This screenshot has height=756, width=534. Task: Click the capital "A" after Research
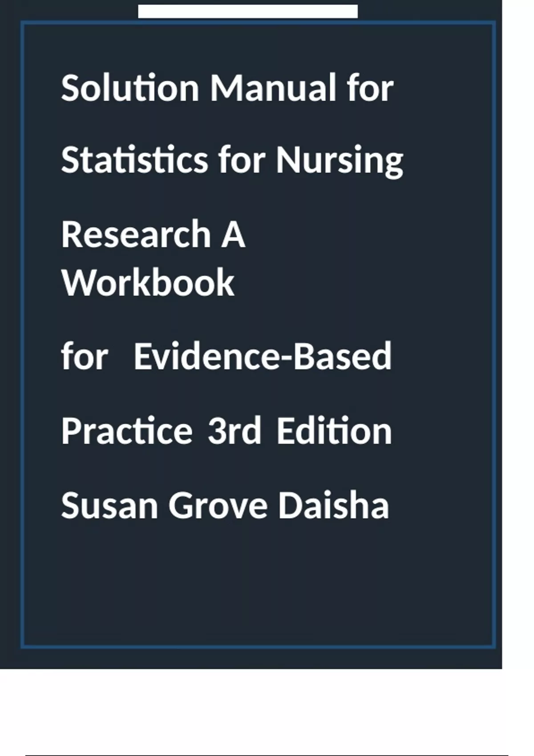point(233,234)
